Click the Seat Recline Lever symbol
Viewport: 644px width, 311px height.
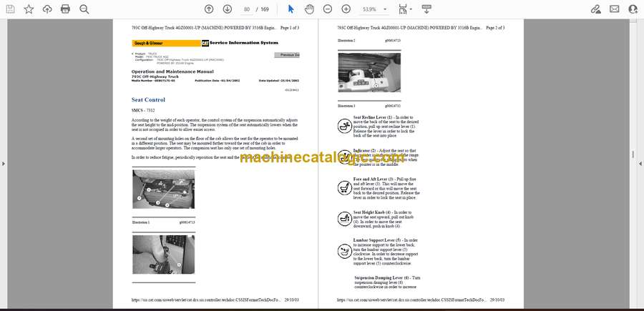(x=345, y=126)
